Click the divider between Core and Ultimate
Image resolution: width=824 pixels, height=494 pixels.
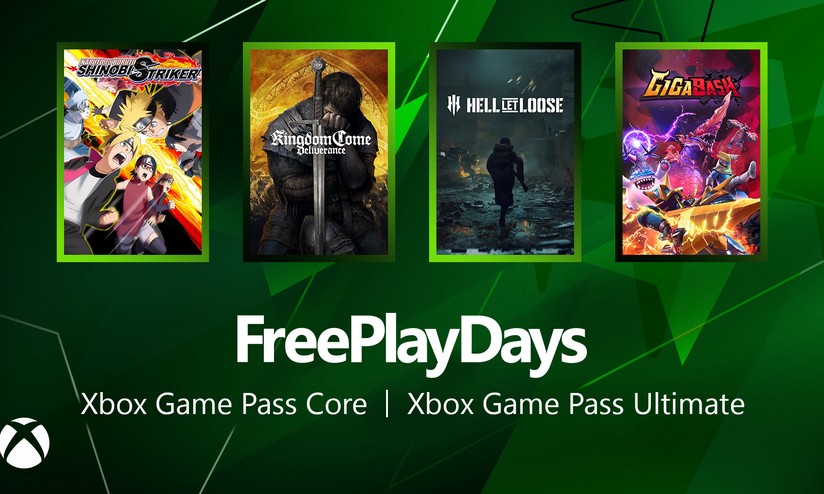387,404
